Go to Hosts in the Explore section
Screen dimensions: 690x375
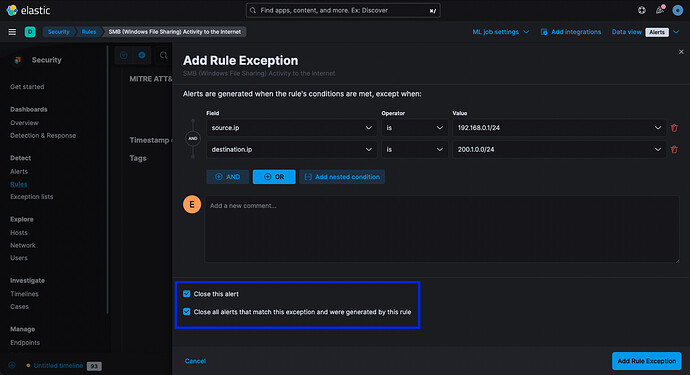pyautogui.click(x=19, y=232)
